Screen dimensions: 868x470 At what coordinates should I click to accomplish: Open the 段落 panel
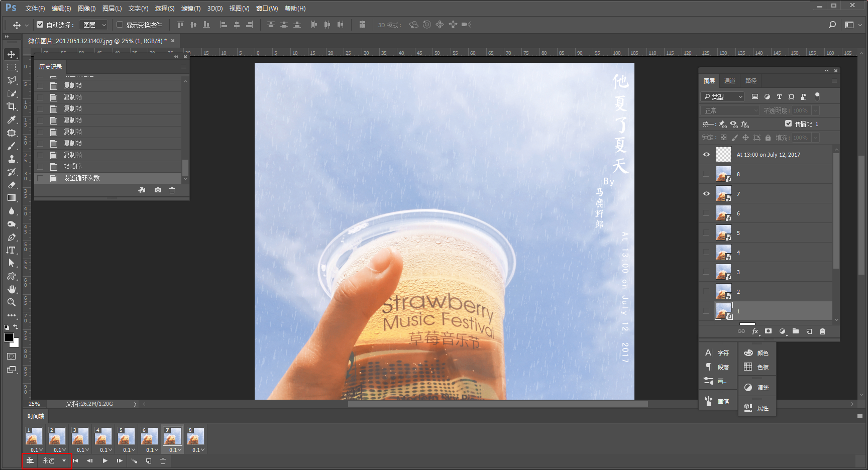[717, 367]
